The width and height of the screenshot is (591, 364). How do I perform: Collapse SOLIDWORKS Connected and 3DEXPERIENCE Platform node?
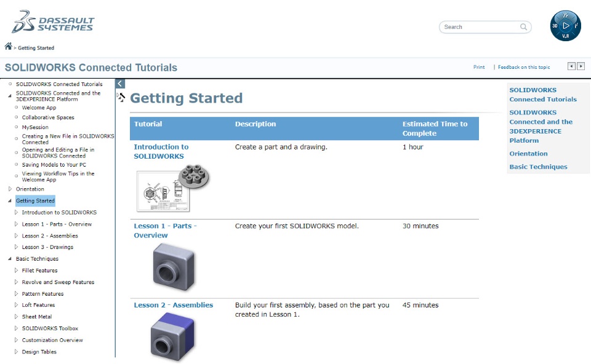pyautogui.click(x=10, y=95)
